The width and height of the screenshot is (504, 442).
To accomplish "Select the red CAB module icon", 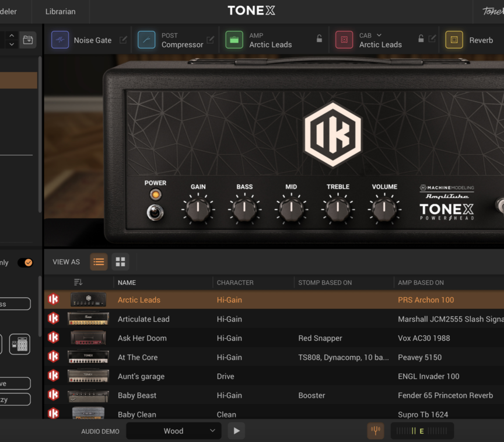I will [344, 40].
